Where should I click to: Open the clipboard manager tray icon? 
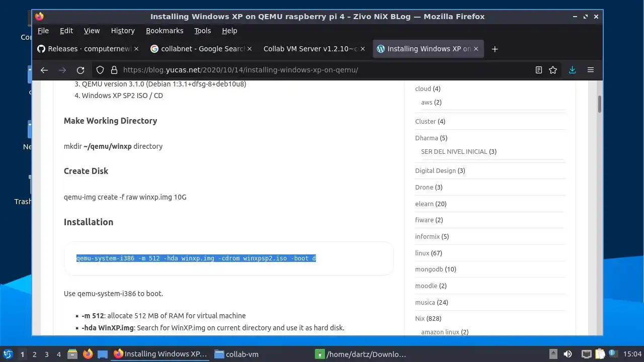600,354
